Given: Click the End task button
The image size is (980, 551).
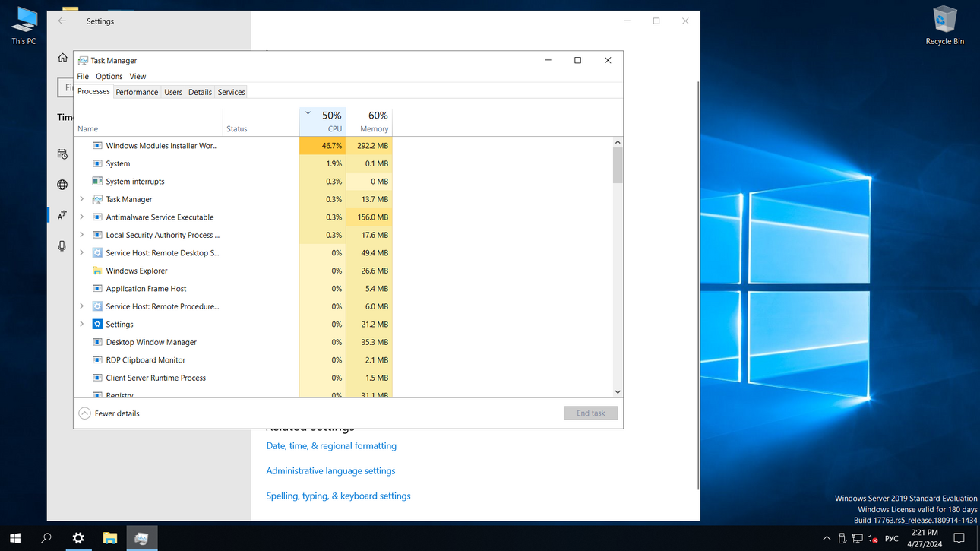Looking at the screenshot, I should [591, 413].
